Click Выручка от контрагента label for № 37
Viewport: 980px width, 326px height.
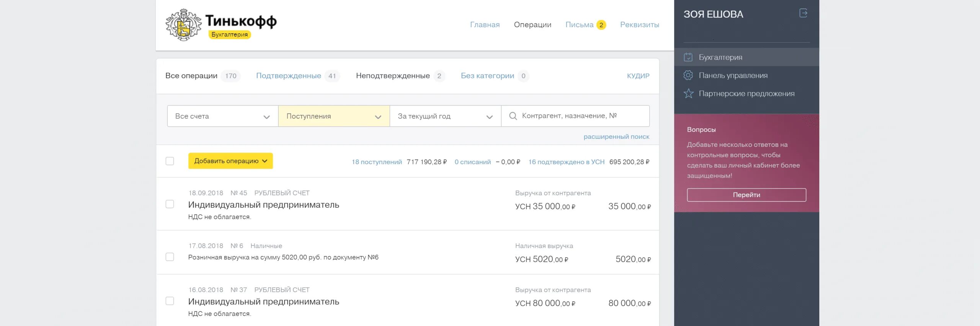553,290
